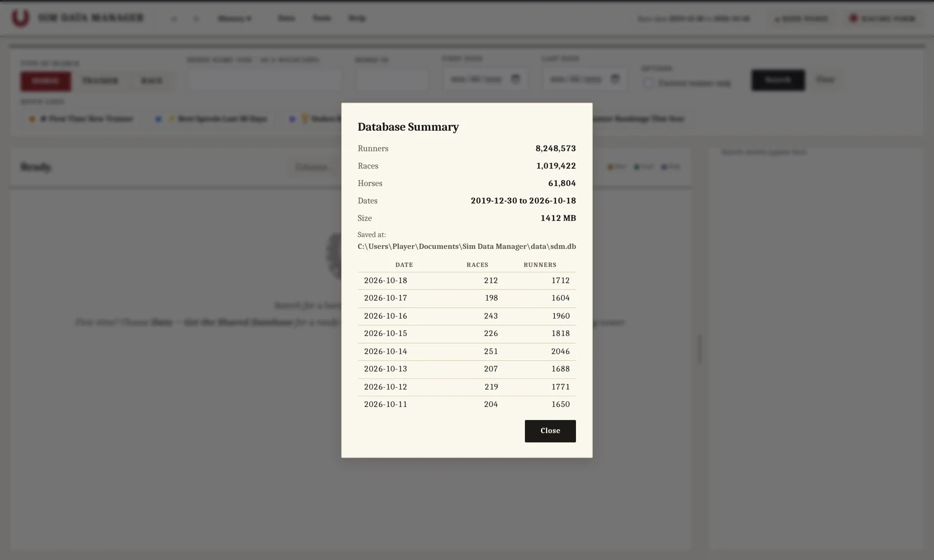
Task: Click races value 219 for 2026-10-12
Action: [x=491, y=387]
